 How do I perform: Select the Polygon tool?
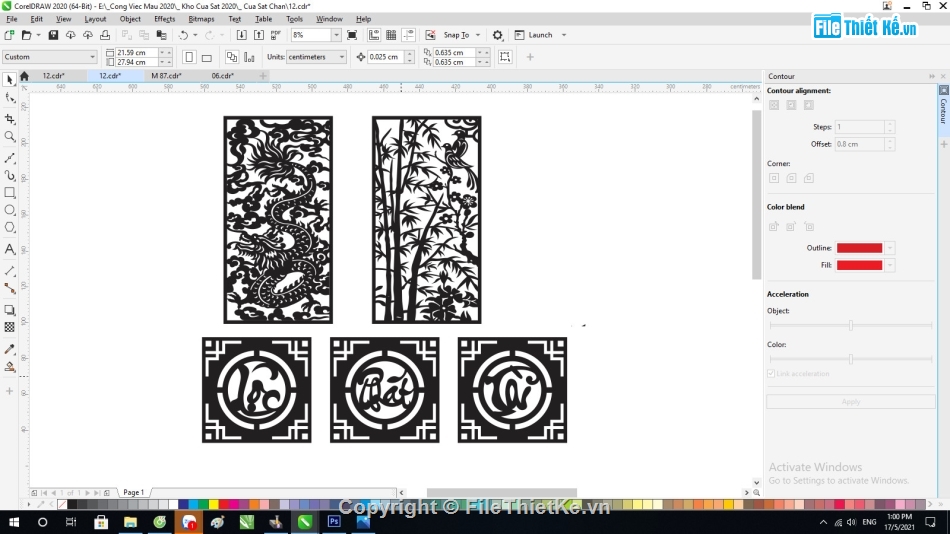pos(10,228)
